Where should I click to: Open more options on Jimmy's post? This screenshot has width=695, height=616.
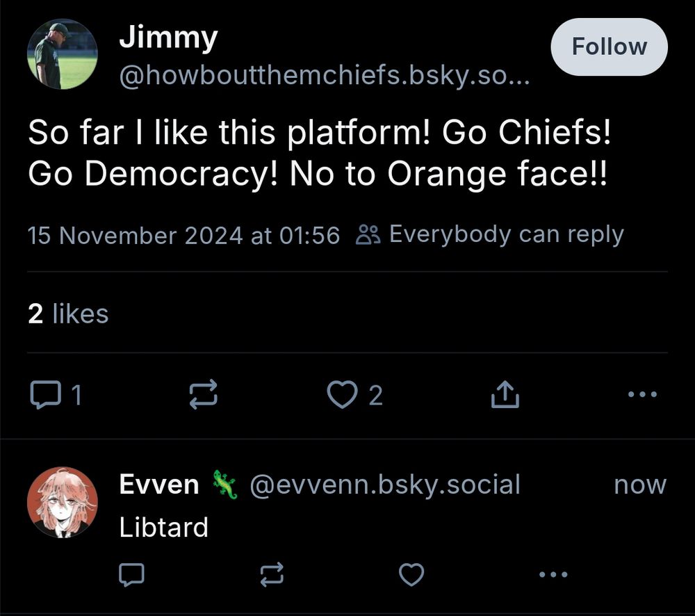[641, 395]
